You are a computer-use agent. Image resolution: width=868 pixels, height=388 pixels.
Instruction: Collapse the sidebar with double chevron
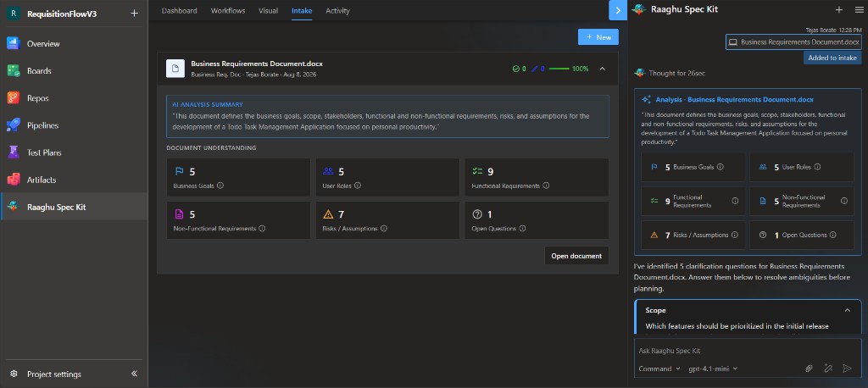(134, 374)
